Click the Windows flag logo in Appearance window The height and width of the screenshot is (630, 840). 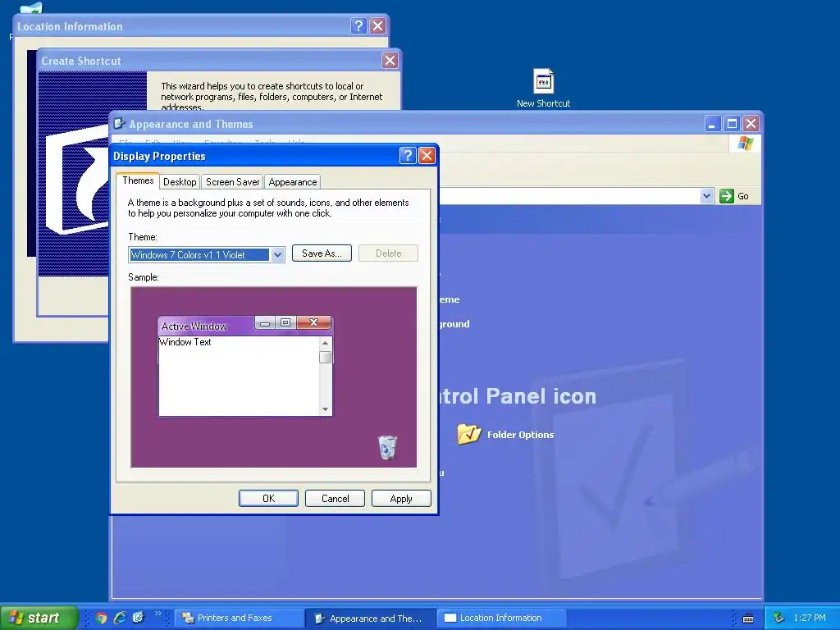[x=745, y=143]
